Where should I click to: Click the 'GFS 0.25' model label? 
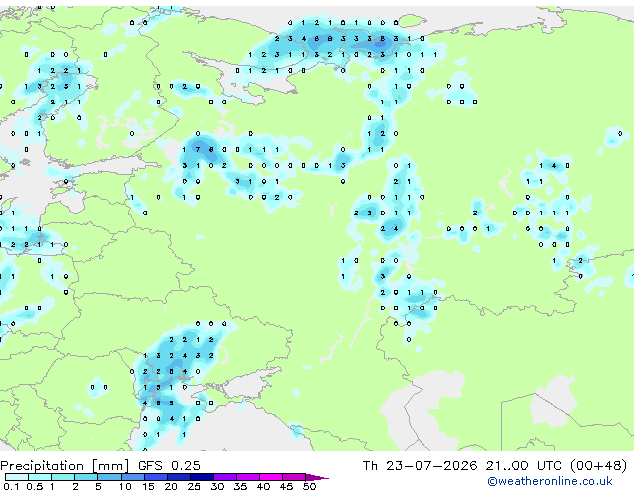[169, 466]
